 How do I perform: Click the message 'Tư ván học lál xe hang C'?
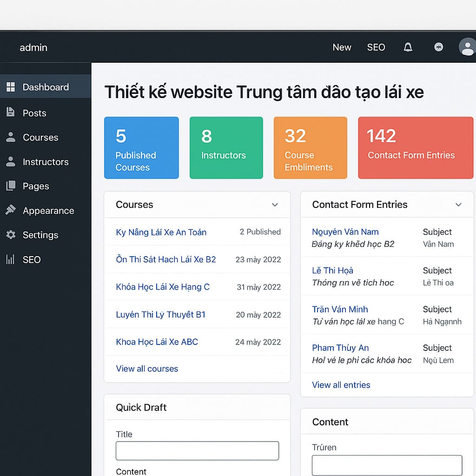[x=358, y=322]
